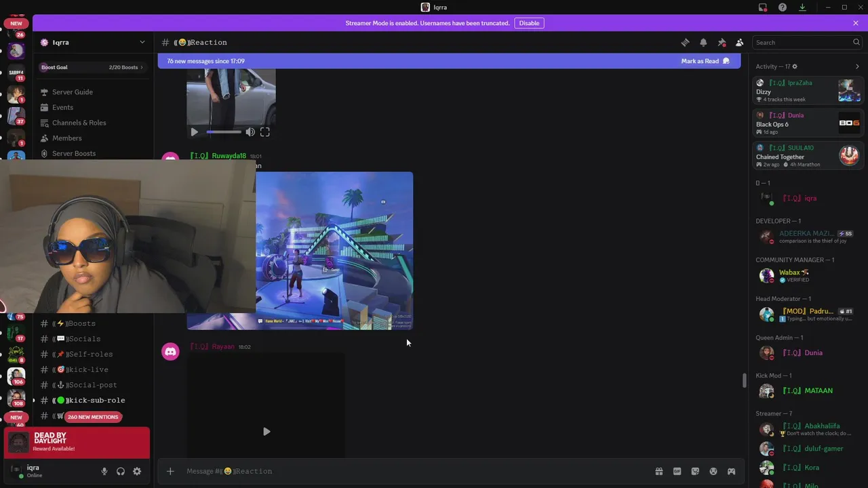Click the download update icon
Screen dimensions: 868x488
tap(802, 7)
